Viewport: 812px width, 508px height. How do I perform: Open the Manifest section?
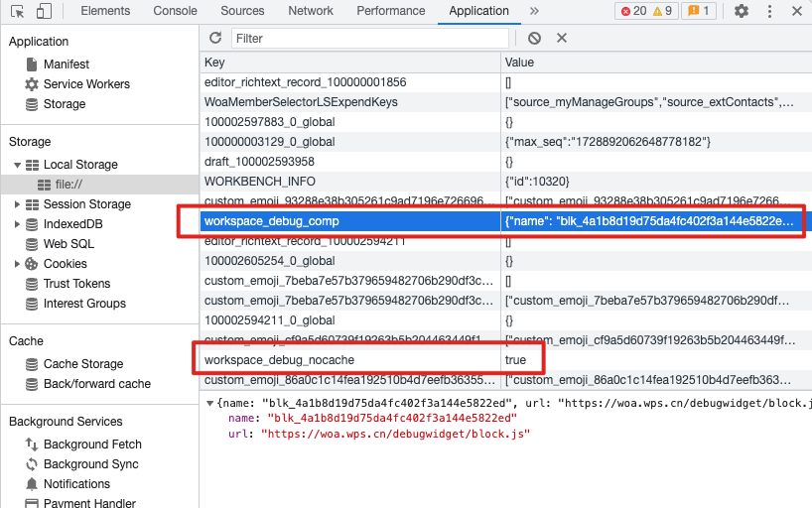tap(66, 64)
